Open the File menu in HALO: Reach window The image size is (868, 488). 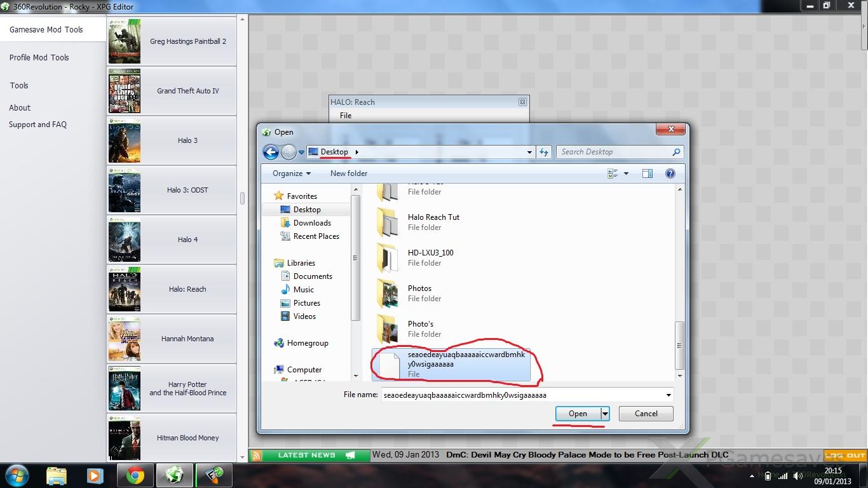coord(346,116)
